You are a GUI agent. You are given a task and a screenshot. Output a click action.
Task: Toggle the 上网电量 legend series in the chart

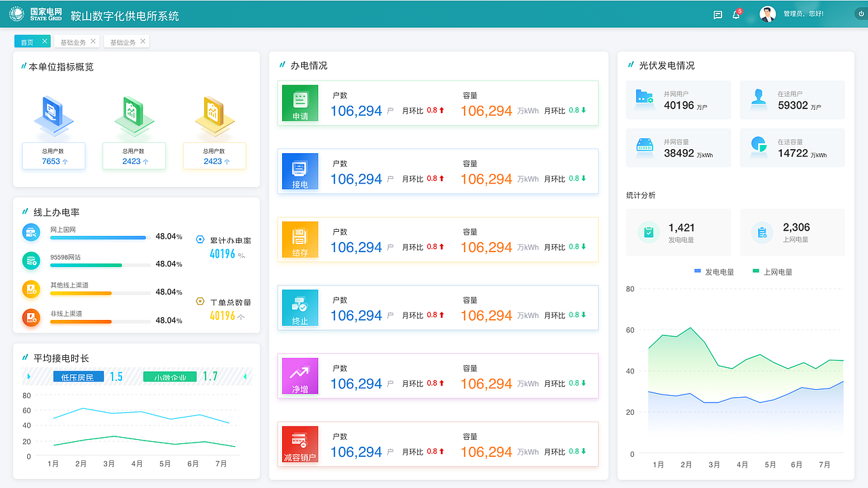point(772,272)
